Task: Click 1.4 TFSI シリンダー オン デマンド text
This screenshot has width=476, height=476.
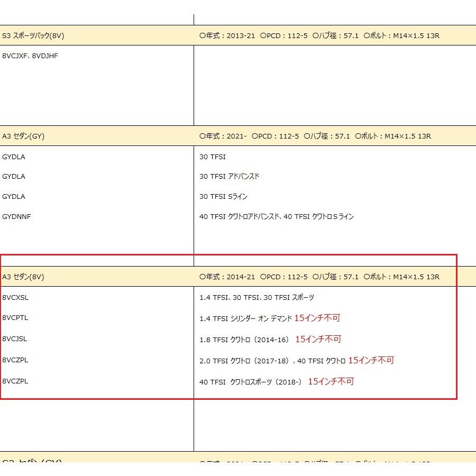Action: pyautogui.click(x=245, y=318)
